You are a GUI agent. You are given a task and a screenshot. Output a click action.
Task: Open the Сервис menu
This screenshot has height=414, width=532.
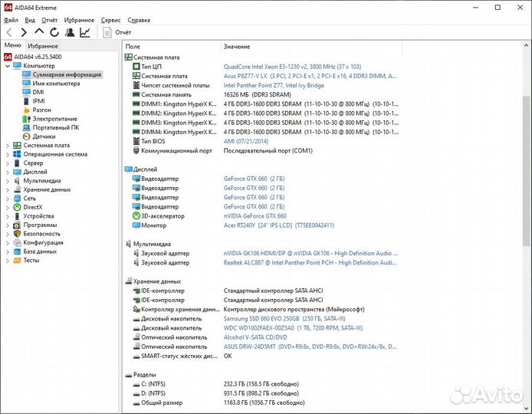[x=110, y=20]
